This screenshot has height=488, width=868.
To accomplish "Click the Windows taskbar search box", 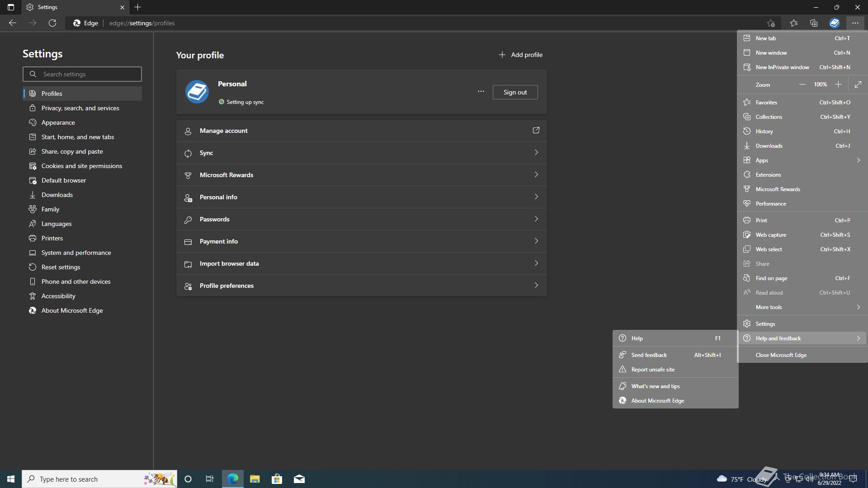I will [99, 479].
